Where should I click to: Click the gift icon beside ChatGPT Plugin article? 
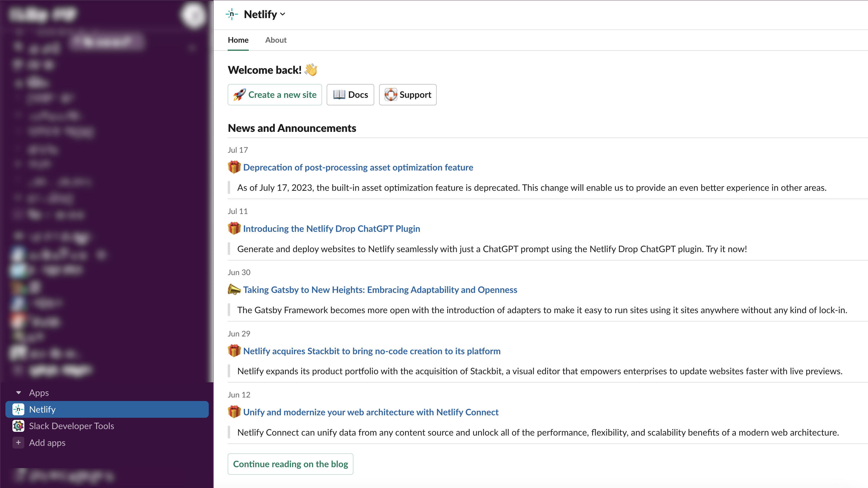(x=234, y=228)
